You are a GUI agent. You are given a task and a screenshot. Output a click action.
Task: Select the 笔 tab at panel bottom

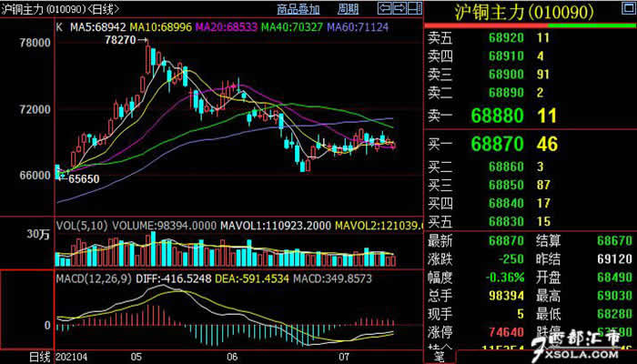(439, 357)
